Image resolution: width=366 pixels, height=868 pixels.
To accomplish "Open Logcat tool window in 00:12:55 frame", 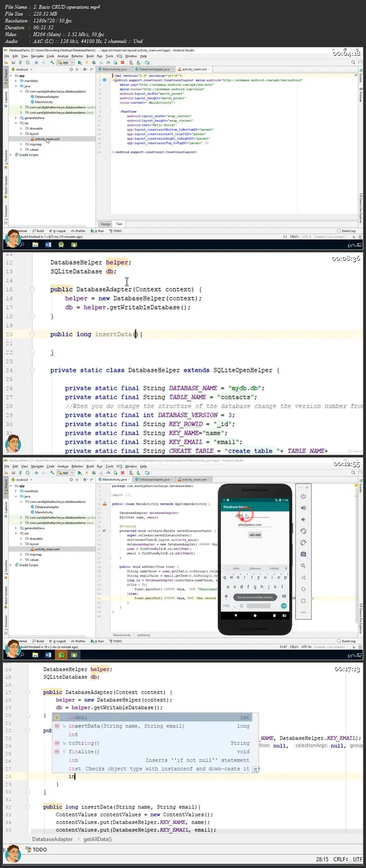I will pos(58,641).
